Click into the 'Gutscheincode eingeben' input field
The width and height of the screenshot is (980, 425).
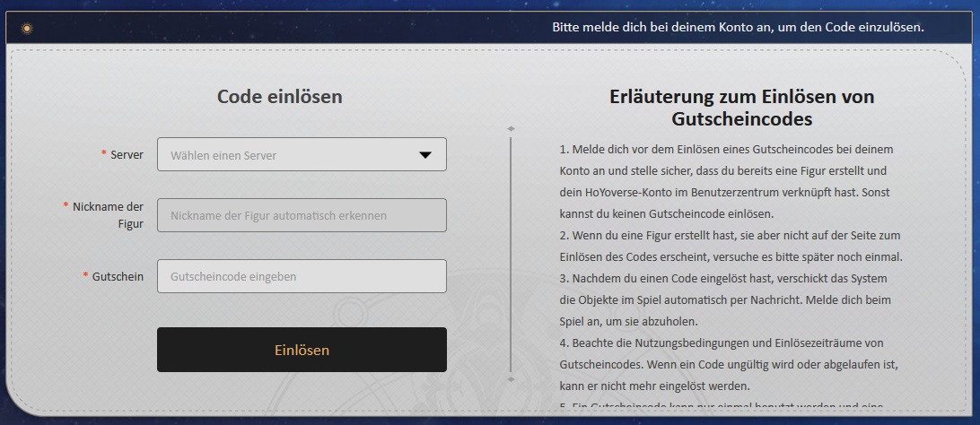(x=302, y=276)
